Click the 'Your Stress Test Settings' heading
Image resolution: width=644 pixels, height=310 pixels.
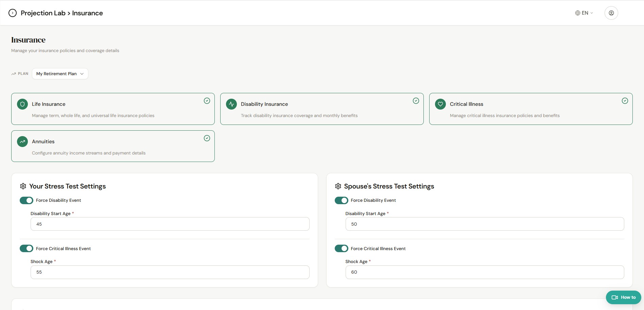tap(68, 186)
